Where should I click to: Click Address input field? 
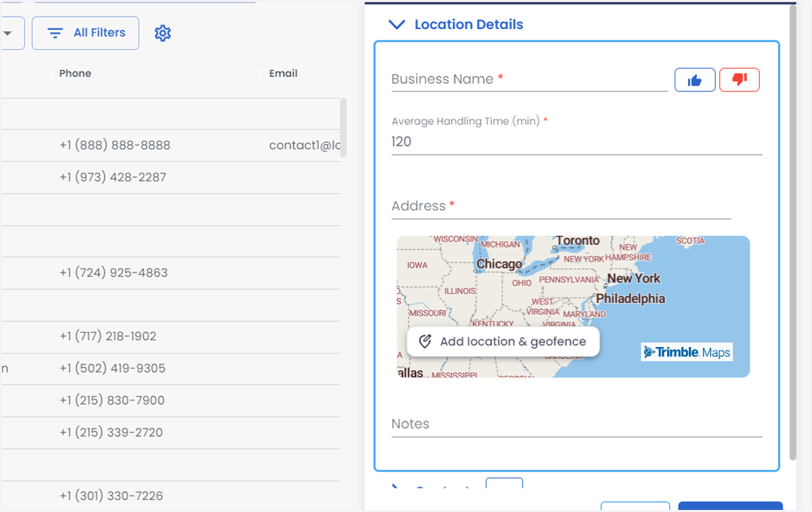pyautogui.click(x=561, y=206)
